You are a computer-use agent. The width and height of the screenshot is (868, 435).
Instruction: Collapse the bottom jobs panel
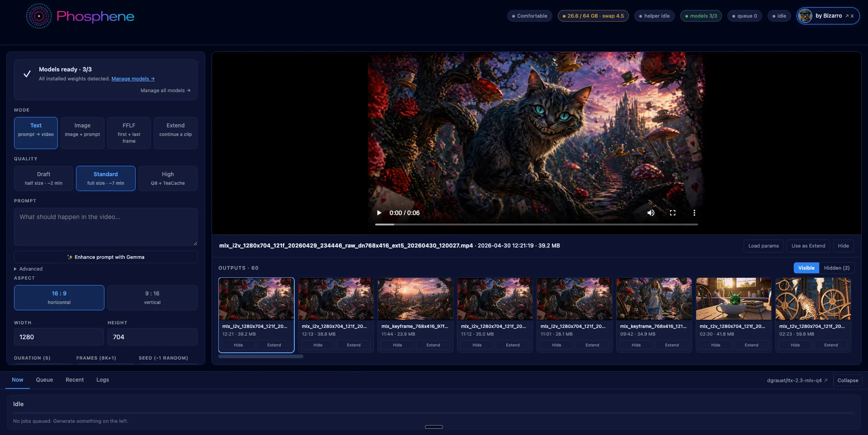[847, 380]
